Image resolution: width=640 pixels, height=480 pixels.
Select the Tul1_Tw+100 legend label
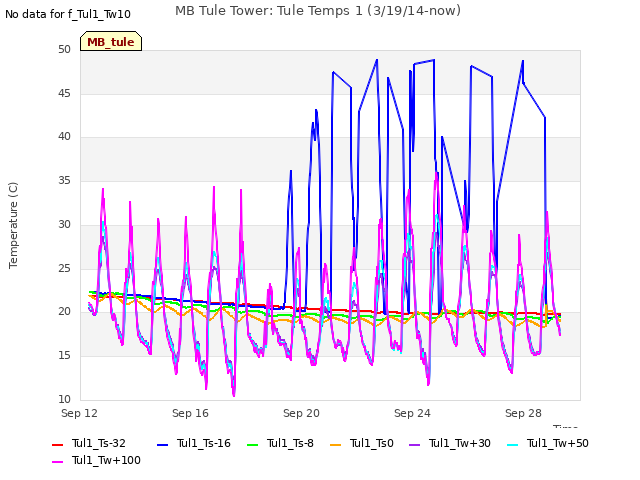pyautogui.click(x=106, y=461)
